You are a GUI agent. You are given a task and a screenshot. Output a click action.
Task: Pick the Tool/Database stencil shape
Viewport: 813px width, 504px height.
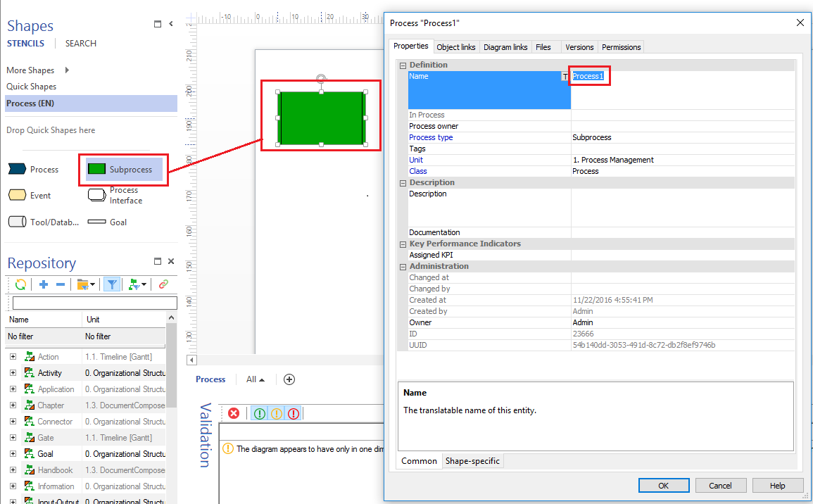click(17, 222)
